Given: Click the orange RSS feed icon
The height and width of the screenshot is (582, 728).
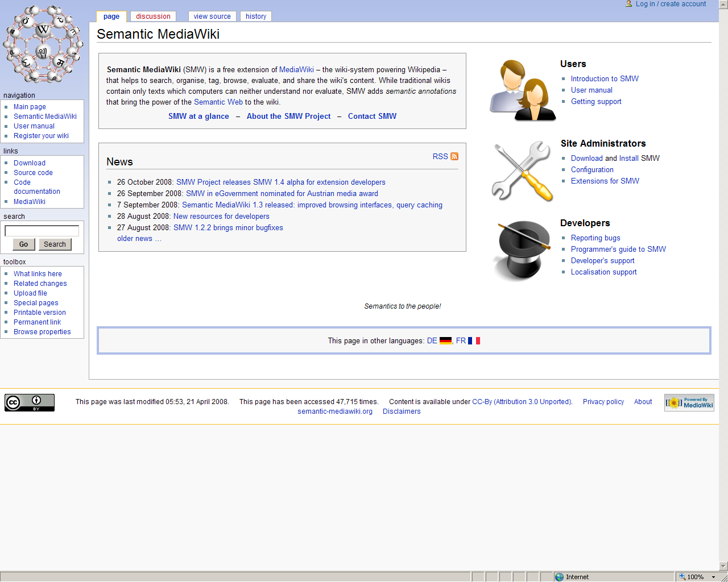Looking at the screenshot, I should [454, 156].
